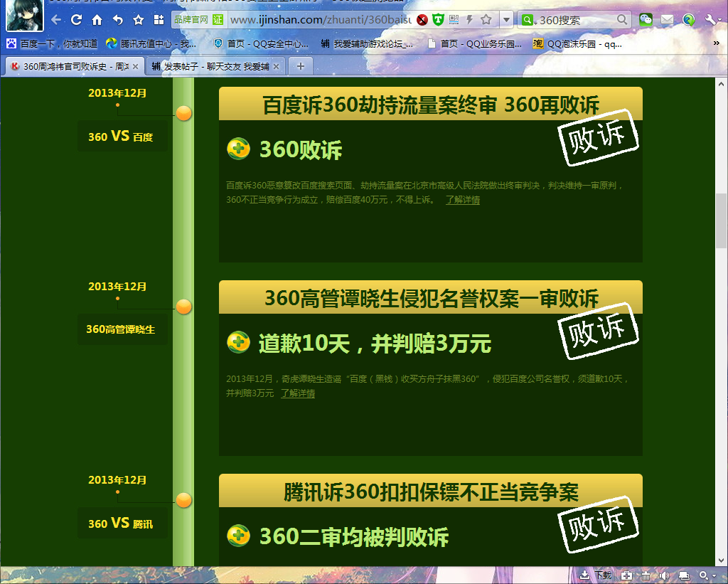Screen dimensions: 728x584
Task: Click the green shield security icon
Action: [438, 19]
